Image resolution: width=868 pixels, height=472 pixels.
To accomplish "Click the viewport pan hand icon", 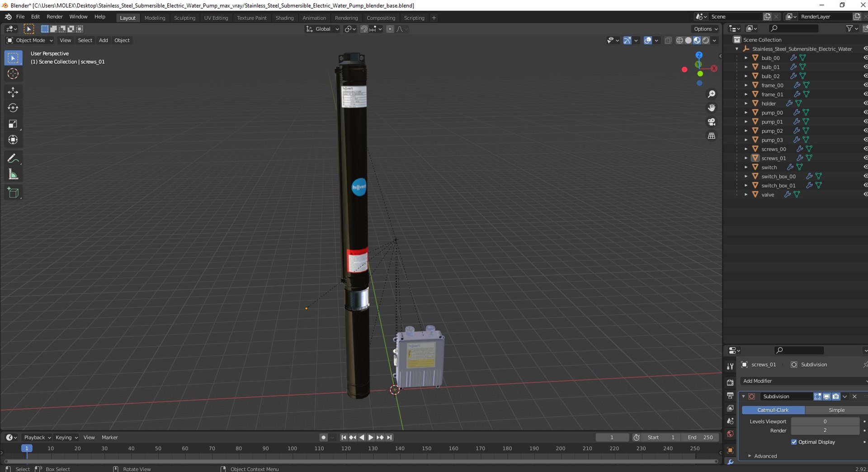I will coord(712,108).
